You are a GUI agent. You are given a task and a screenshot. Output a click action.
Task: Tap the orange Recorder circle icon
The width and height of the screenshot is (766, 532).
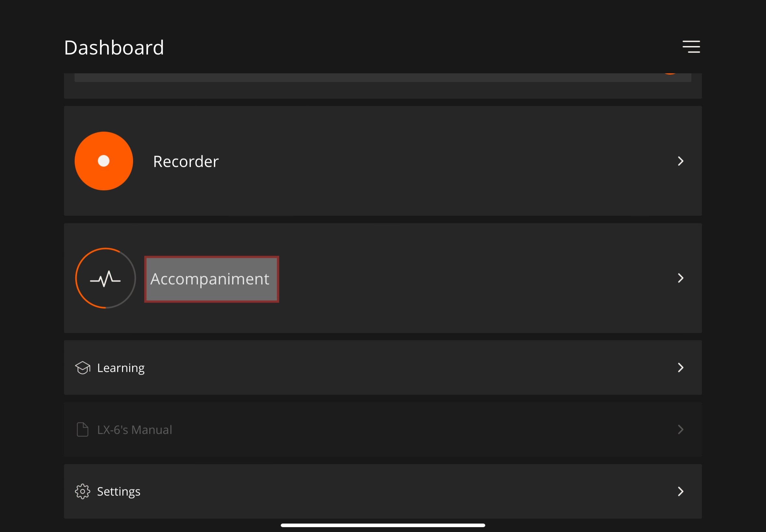click(x=104, y=161)
